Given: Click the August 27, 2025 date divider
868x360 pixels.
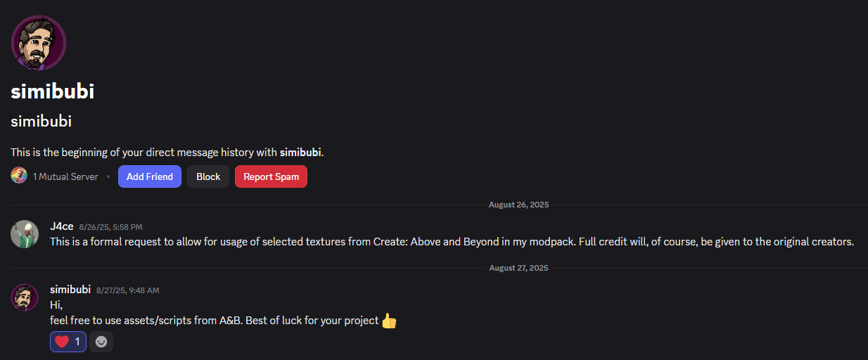Looking at the screenshot, I should coord(519,268).
